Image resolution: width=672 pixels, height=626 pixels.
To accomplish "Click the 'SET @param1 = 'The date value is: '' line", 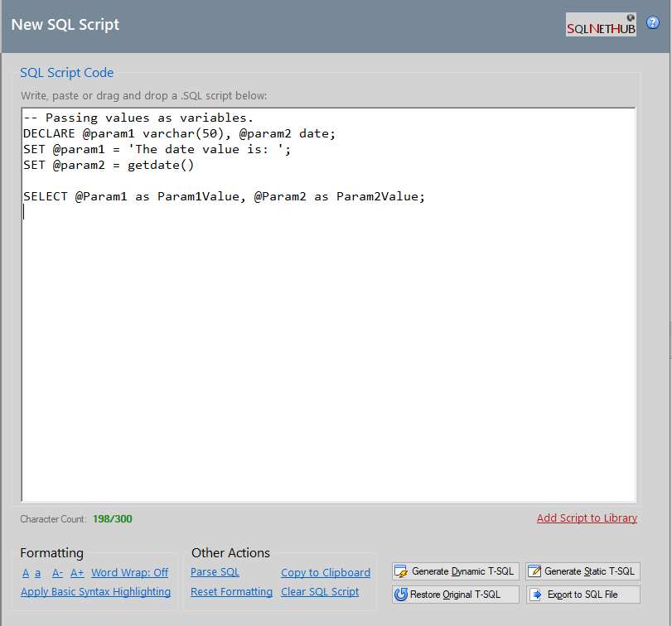I will tap(157, 149).
